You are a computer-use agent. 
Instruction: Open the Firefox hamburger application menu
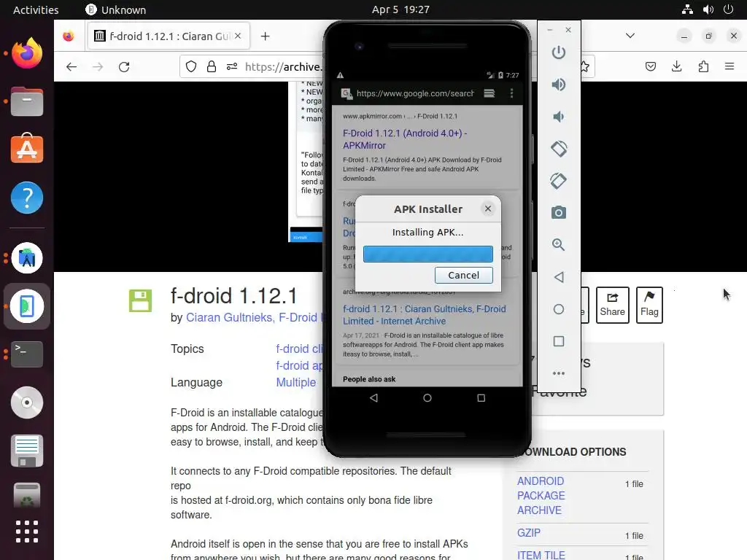(x=729, y=66)
